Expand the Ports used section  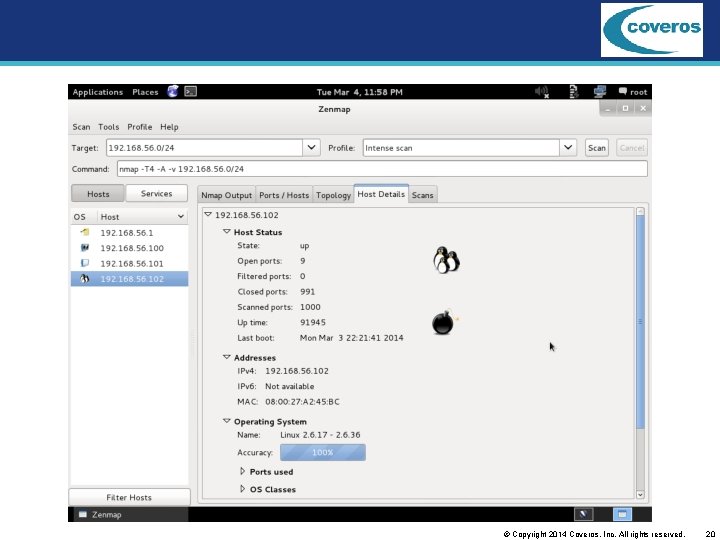(242, 471)
